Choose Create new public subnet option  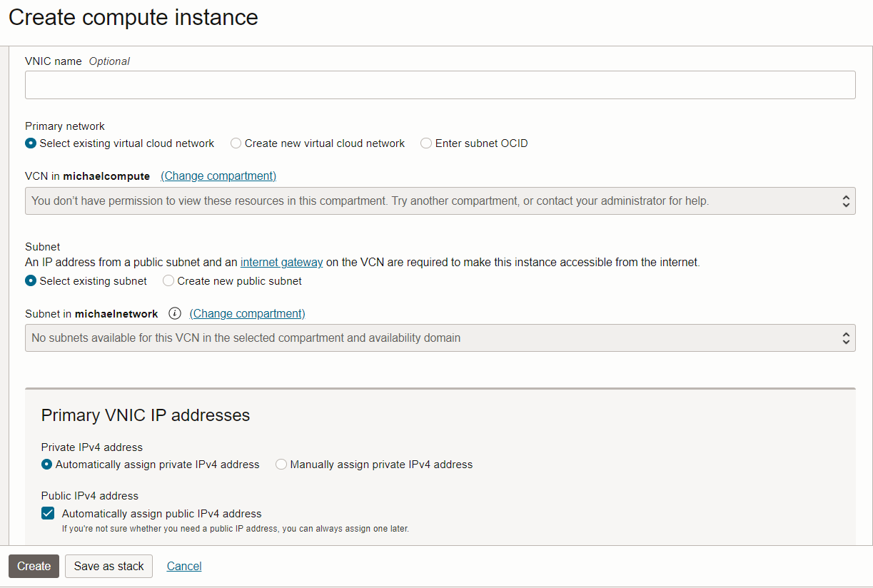tap(168, 281)
